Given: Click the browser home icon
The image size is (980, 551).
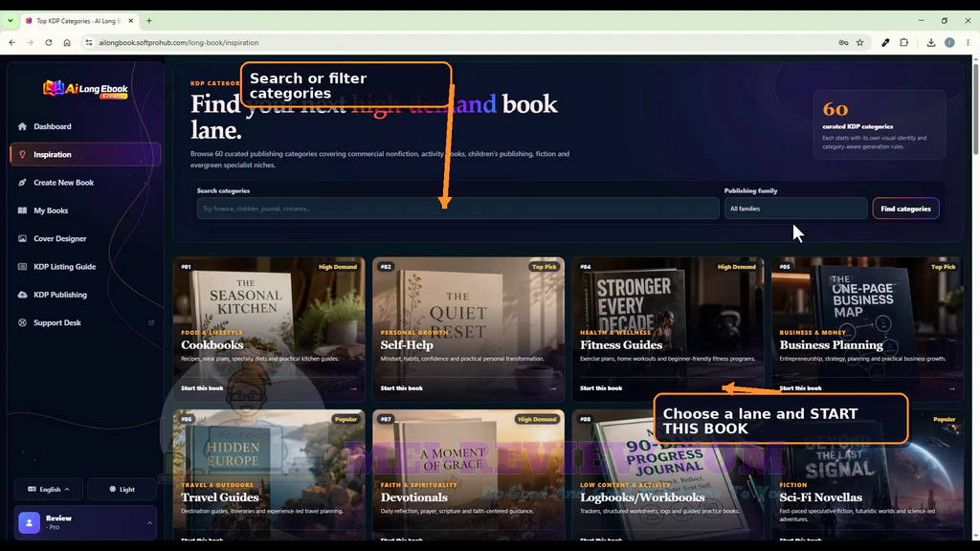Looking at the screenshot, I should 67,42.
